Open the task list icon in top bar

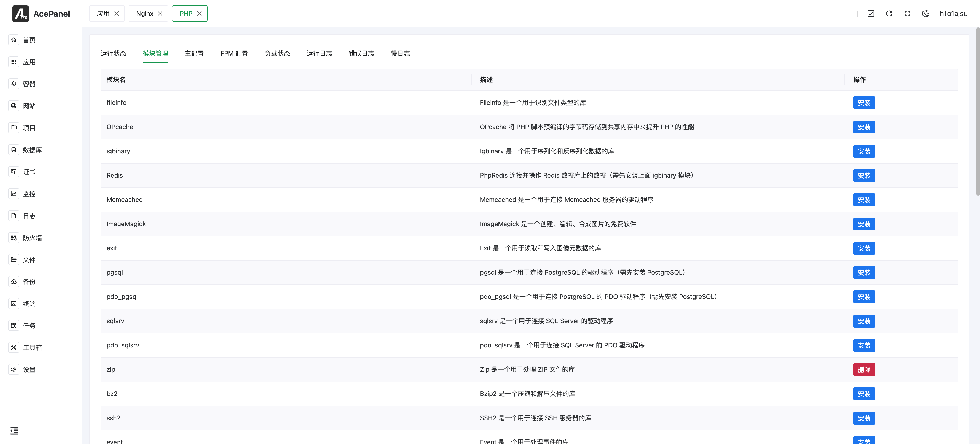871,13
